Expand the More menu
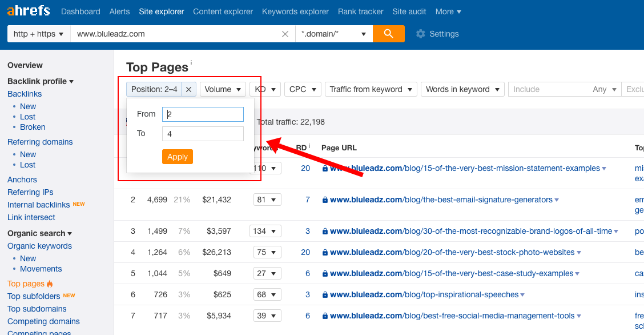Image resolution: width=644 pixels, height=335 pixels. (448, 11)
